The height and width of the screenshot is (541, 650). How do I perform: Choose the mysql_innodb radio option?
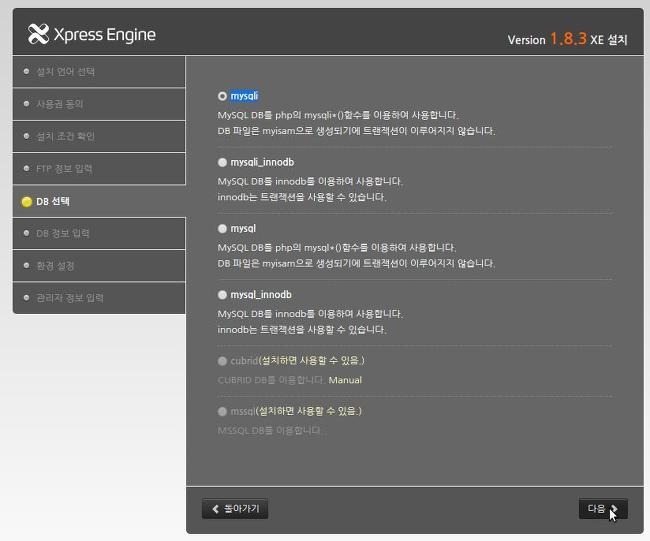(x=222, y=295)
